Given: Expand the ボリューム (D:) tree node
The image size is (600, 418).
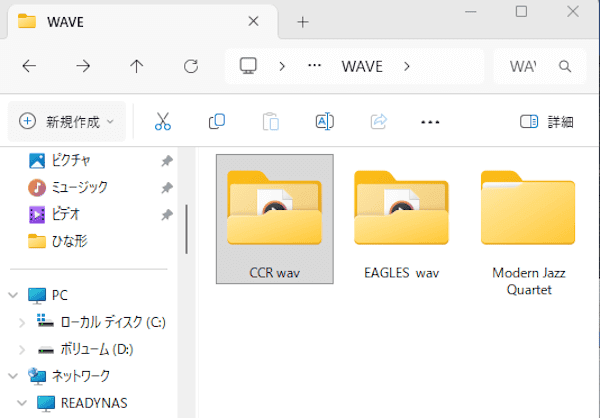Looking at the screenshot, I should [x=23, y=349].
